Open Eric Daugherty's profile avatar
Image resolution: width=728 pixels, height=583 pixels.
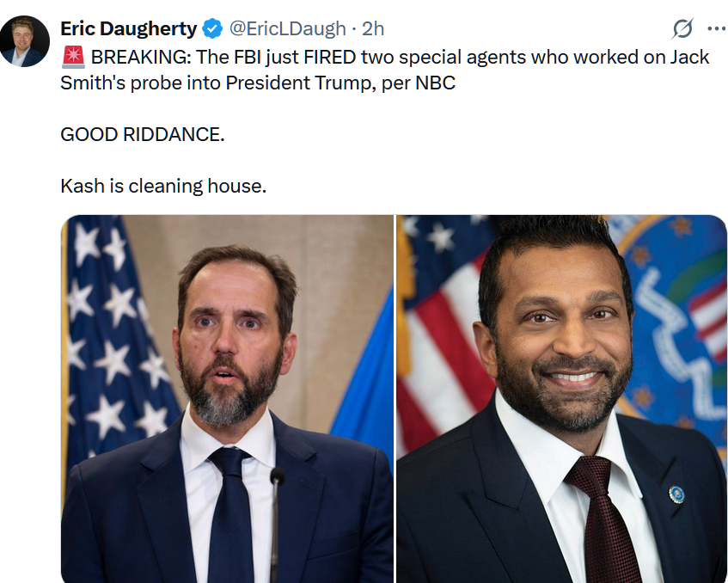[25, 40]
